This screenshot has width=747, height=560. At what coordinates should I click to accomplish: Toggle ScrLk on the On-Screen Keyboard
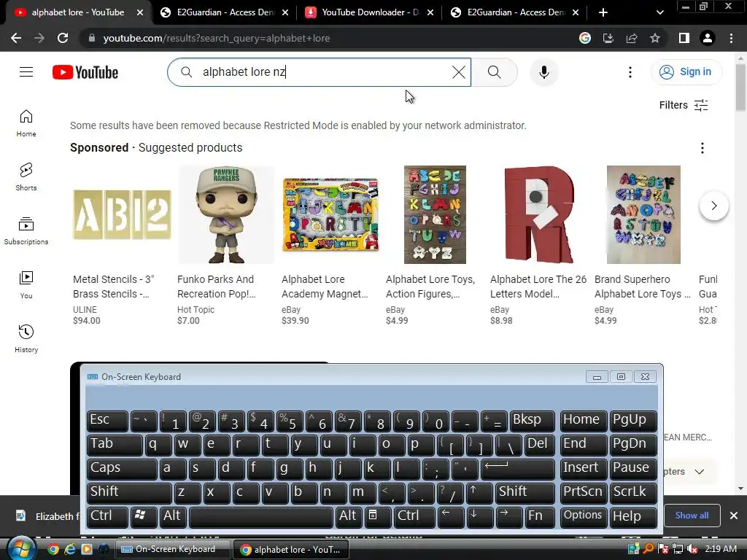pyautogui.click(x=633, y=492)
